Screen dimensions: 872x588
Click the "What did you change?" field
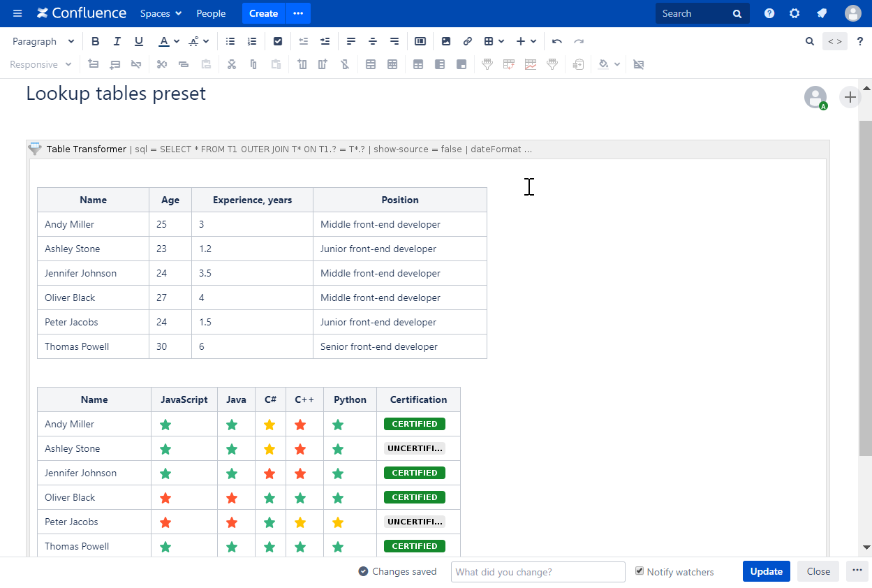pyautogui.click(x=538, y=572)
